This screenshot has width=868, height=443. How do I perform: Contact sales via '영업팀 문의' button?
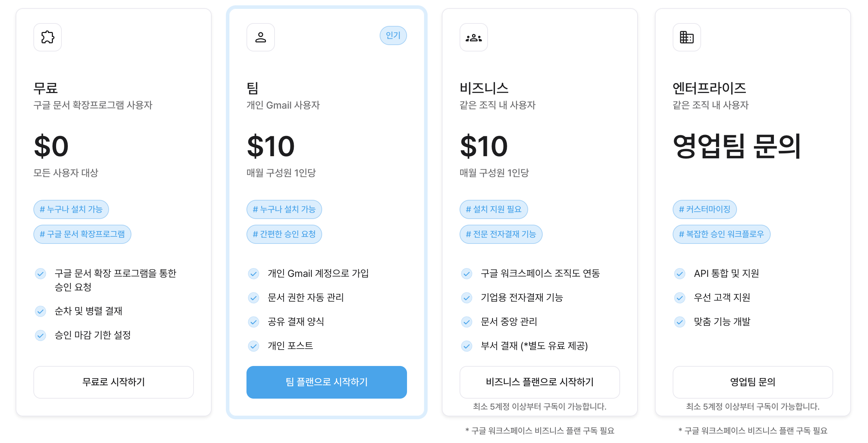click(x=753, y=382)
